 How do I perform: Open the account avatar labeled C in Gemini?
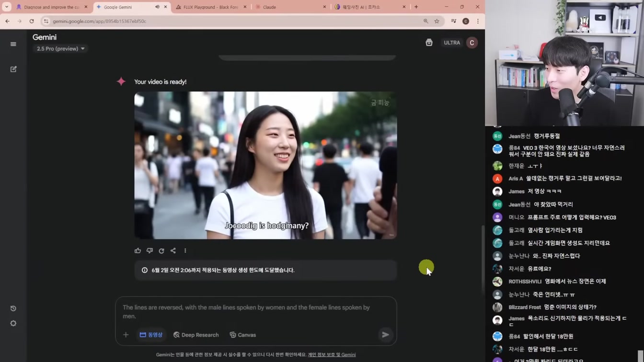point(472,43)
